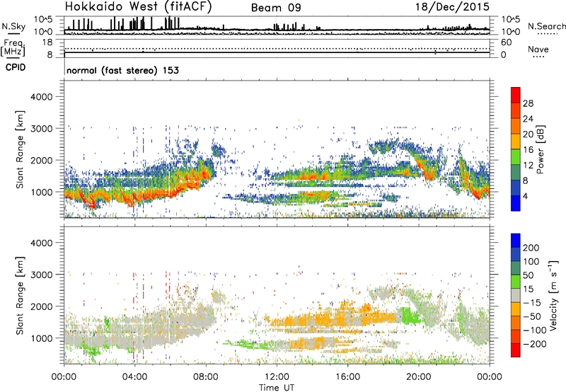
Task: Click the '15' velocity colorbar label
Action: click(x=528, y=289)
